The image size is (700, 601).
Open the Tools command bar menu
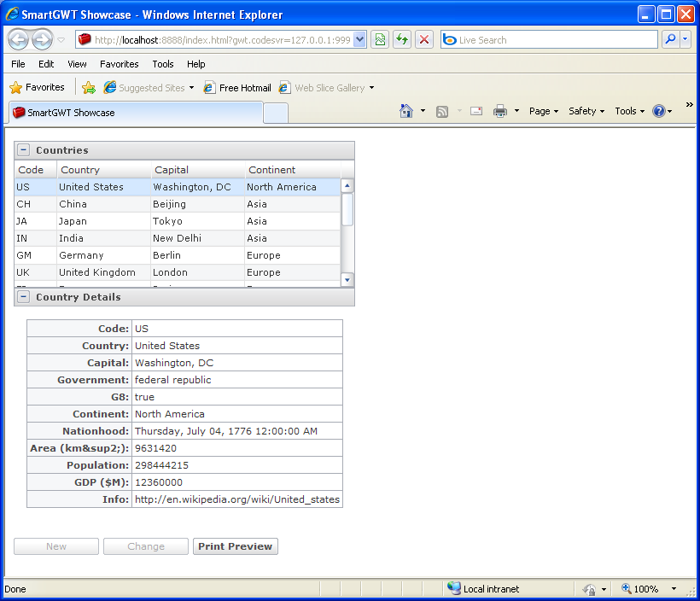click(629, 111)
